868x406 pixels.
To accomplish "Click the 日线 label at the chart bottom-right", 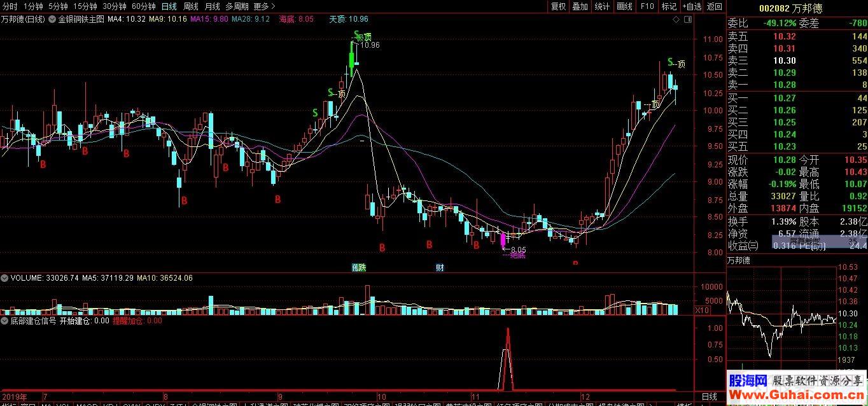I will coord(709,396).
